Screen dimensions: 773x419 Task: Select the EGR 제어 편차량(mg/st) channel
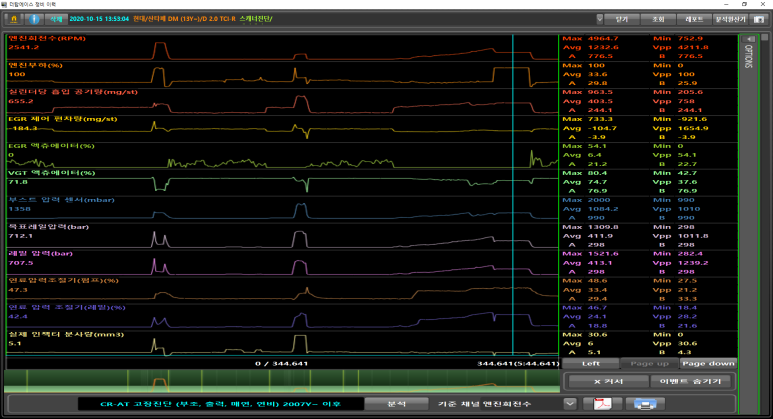pyautogui.click(x=63, y=119)
